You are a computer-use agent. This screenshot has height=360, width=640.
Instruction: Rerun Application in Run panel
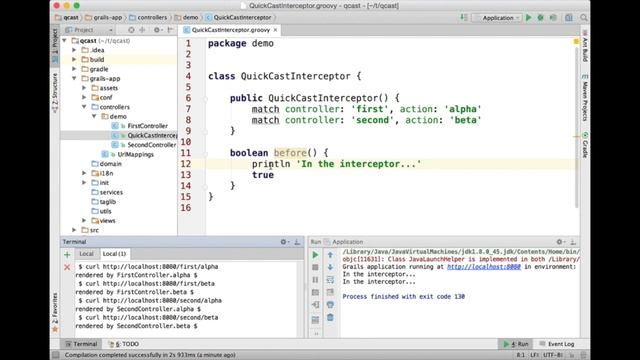pos(315,255)
